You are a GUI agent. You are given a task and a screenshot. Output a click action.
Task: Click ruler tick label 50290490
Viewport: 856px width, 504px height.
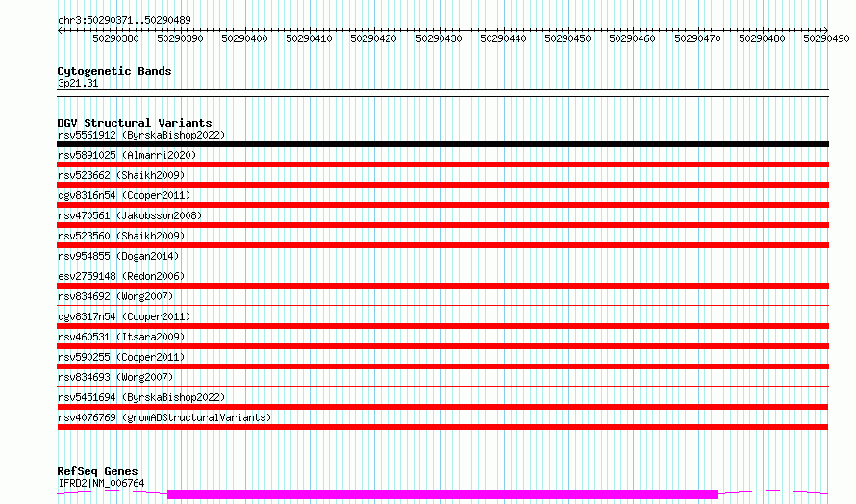click(x=826, y=38)
